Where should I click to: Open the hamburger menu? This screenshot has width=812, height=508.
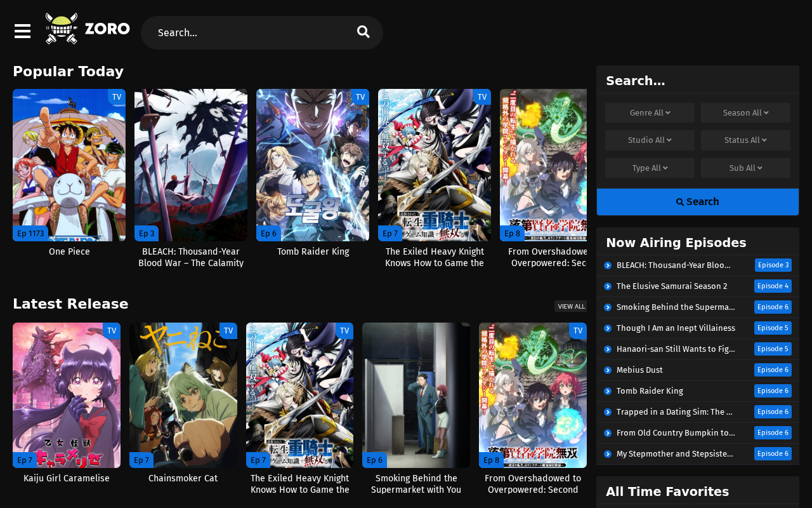click(22, 31)
